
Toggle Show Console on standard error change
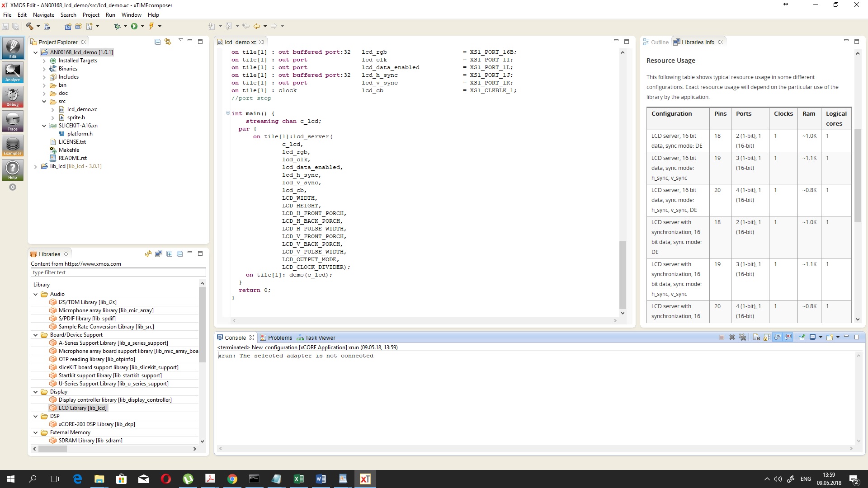coord(788,338)
